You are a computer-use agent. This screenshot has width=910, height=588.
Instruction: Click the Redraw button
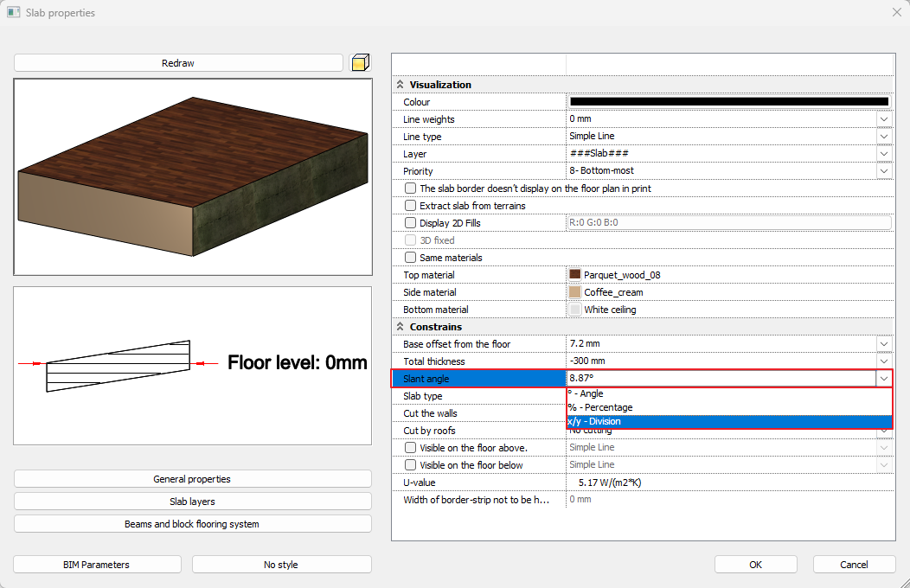click(x=178, y=62)
